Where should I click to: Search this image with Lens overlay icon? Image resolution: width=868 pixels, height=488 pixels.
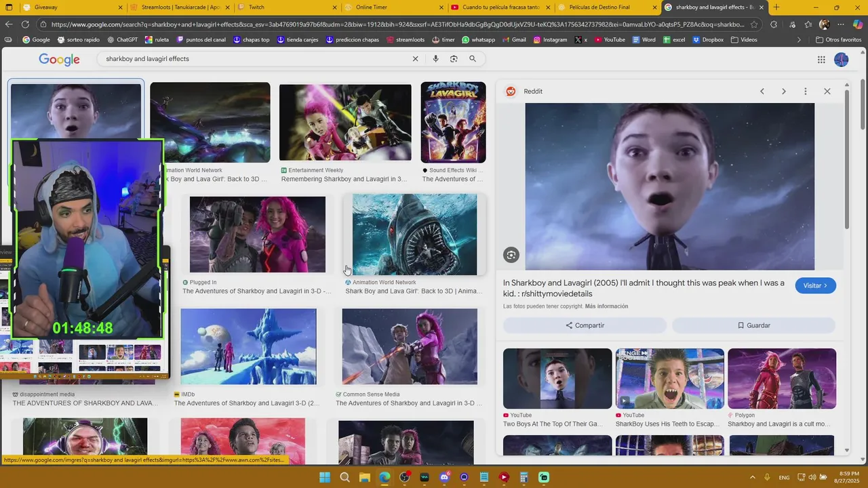coord(511,255)
